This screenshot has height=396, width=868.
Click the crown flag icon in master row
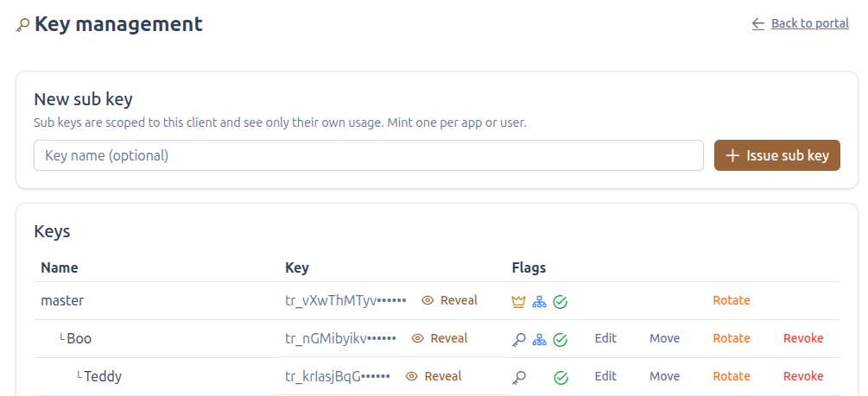point(517,301)
